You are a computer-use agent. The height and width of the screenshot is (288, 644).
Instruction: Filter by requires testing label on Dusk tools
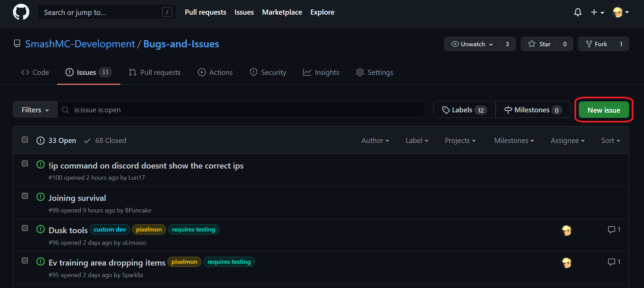[194, 229]
